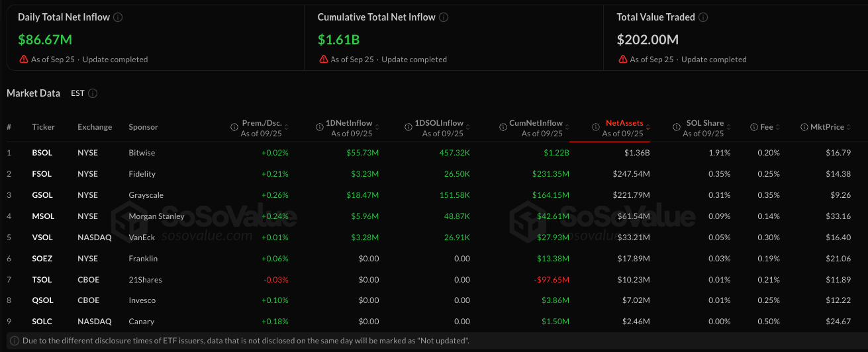Viewport: 868px width, 352px height.
Task: Sort by CumNetInflow using its sort arrows
Action: (x=566, y=128)
